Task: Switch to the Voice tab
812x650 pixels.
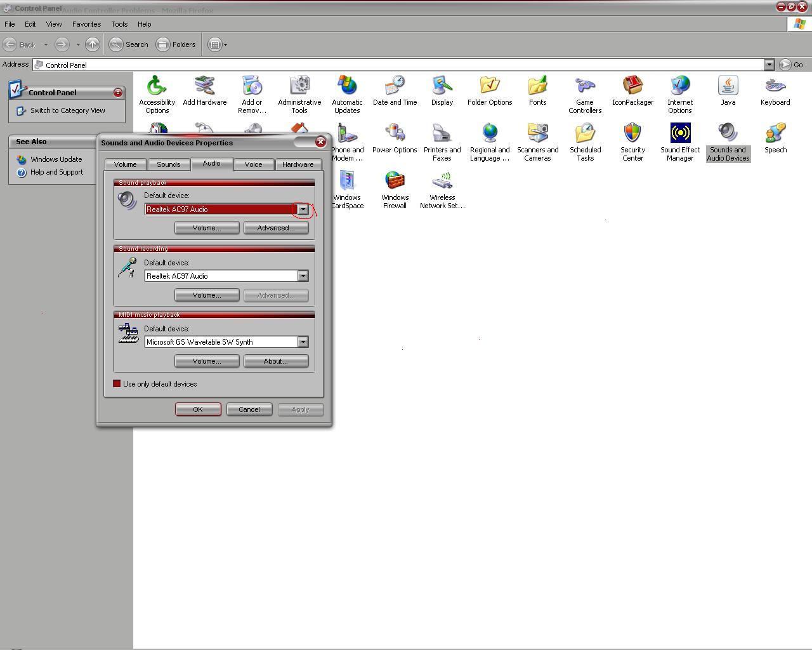Action: [253, 164]
